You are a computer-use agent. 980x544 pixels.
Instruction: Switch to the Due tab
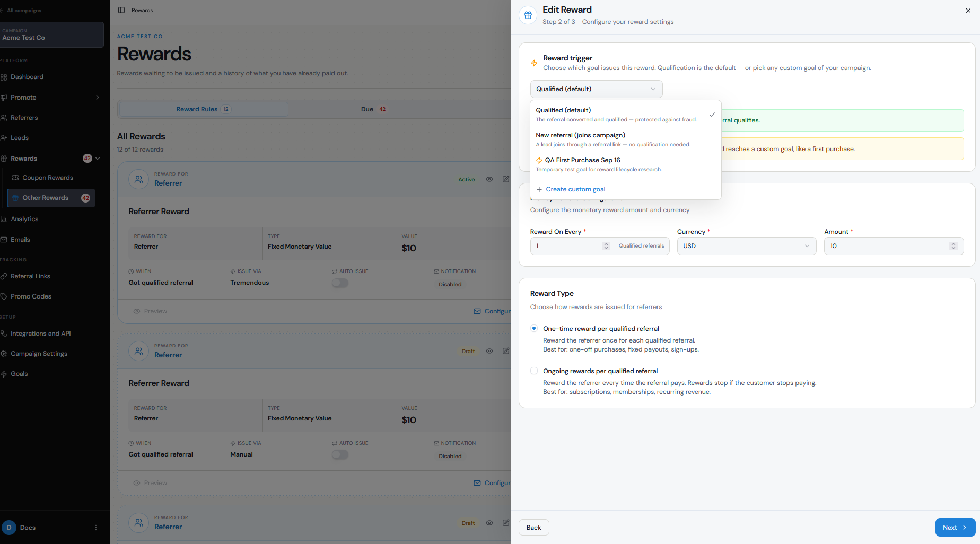point(373,109)
